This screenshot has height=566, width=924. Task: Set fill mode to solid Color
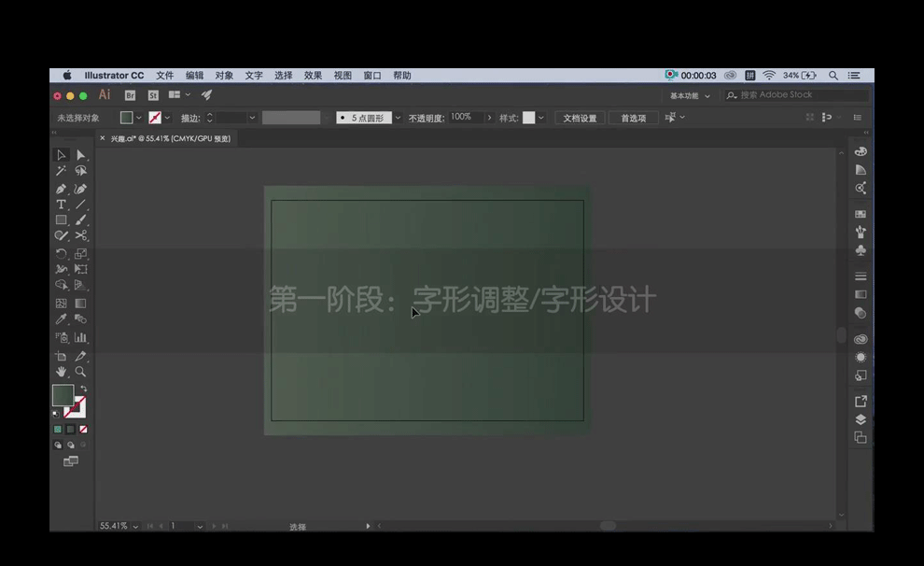pyautogui.click(x=58, y=430)
